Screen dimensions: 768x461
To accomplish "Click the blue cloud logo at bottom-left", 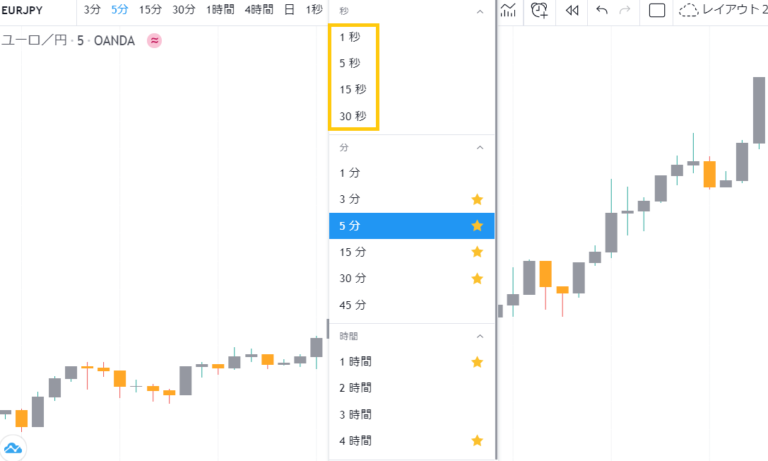I will coord(13,448).
